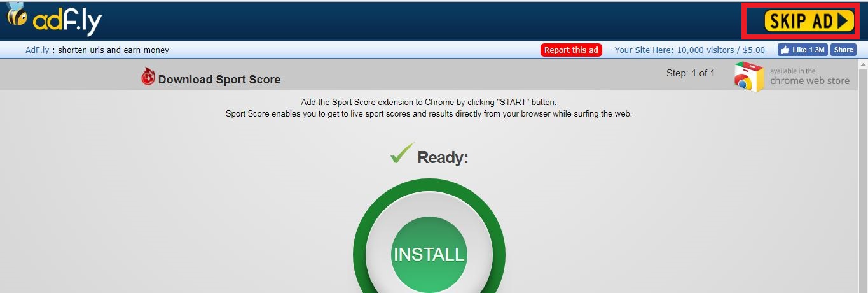Image resolution: width=868 pixels, height=293 pixels.
Task: Click the 'Ready:' label text
Action: tap(443, 157)
